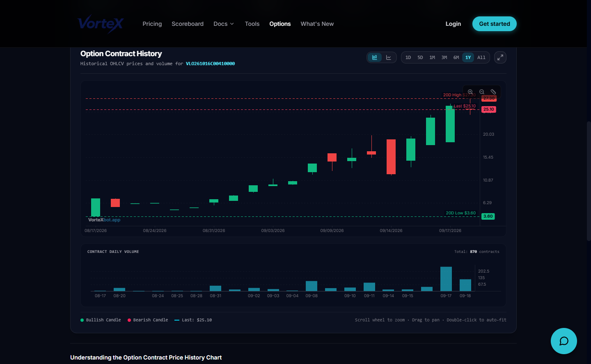Zoom out on the price chart
Image resolution: width=591 pixels, height=364 pixels.
click(482, 92)
